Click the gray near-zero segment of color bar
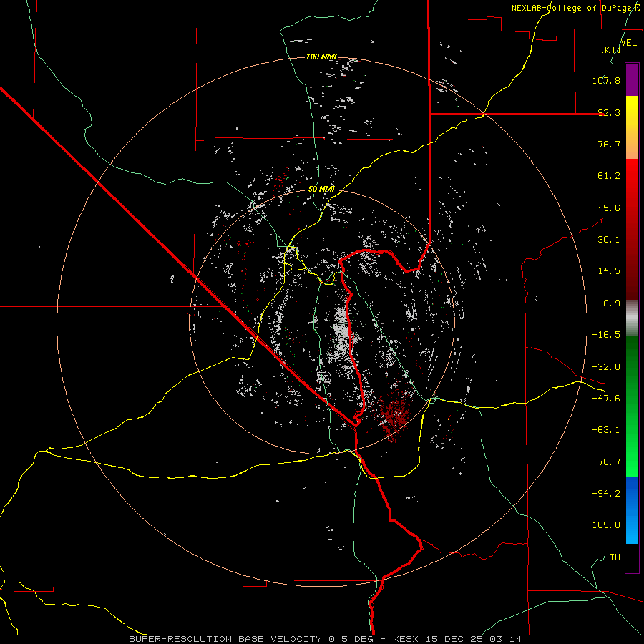This screenshot has height=644, width=644. click(632, 318)
